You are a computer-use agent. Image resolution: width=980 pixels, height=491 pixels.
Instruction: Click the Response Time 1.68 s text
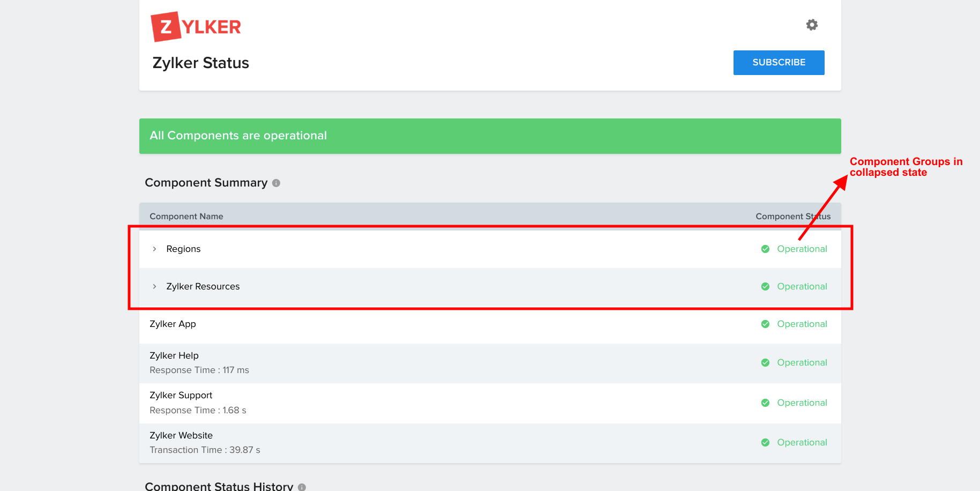pyautogui.click(x=198, y=410)
